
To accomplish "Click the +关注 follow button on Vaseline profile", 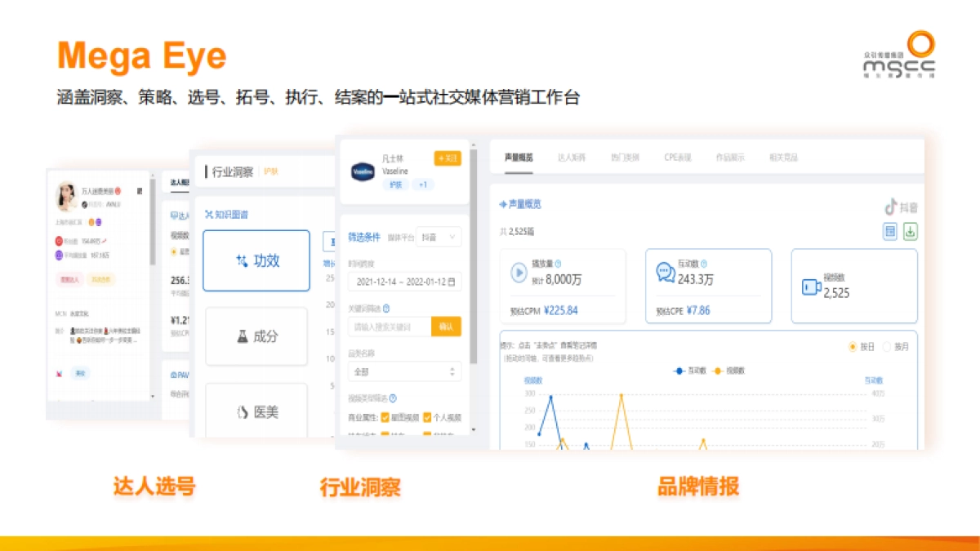I will click(x=446, y=158).
